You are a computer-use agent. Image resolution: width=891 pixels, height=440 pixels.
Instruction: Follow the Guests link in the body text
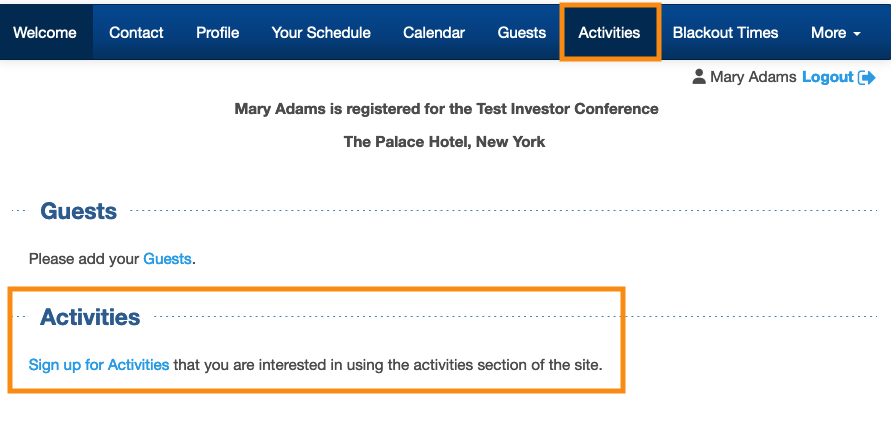point(167,259)
